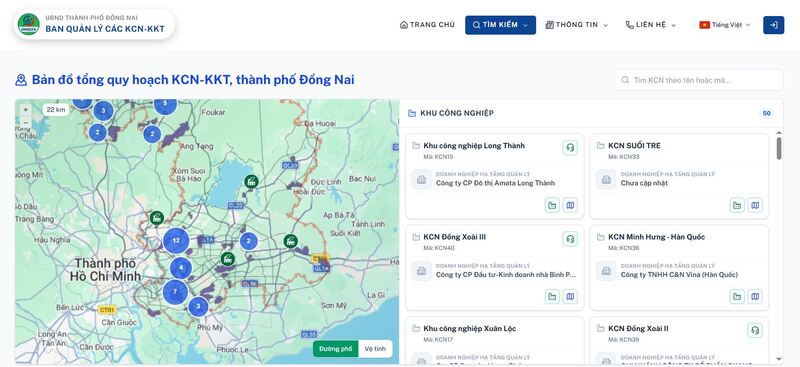Switch map to Vệ tinh satellite view
Screen dimensions: 800x367
coord(375,349)
